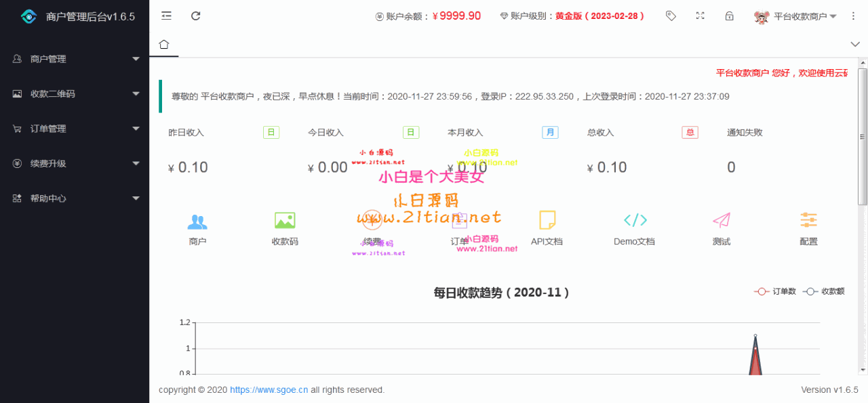Select 订单管理 in the sidebar
868x403 pixels.
click(x=75, y=129)
